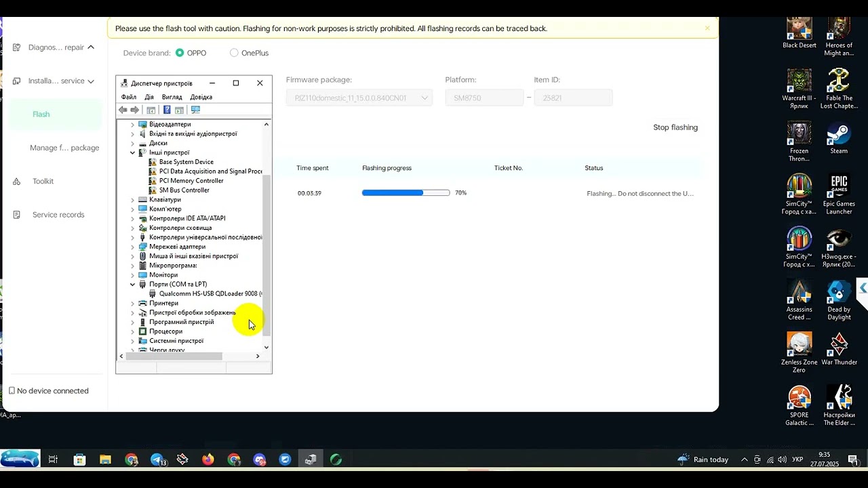This screenshot has height=488, width=868.
Task: Click the blue help icon in Device Manager toolbar
Action: click(x=167, y=110)
